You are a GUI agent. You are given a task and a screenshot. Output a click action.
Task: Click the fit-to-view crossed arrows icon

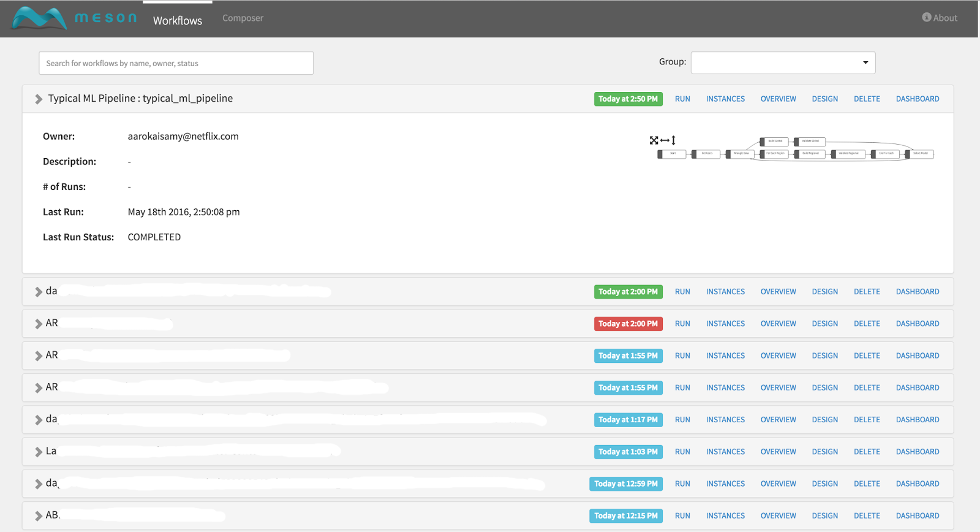coord(654,140)
